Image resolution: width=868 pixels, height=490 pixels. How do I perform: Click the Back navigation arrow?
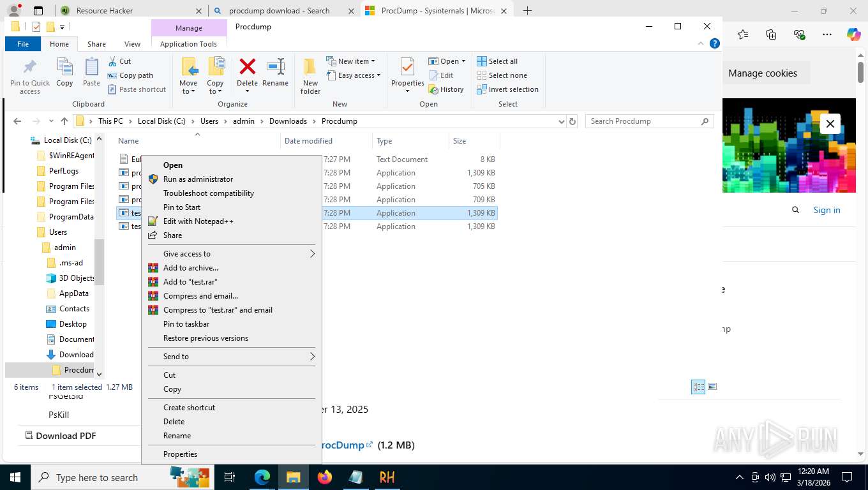click(17, 121)
